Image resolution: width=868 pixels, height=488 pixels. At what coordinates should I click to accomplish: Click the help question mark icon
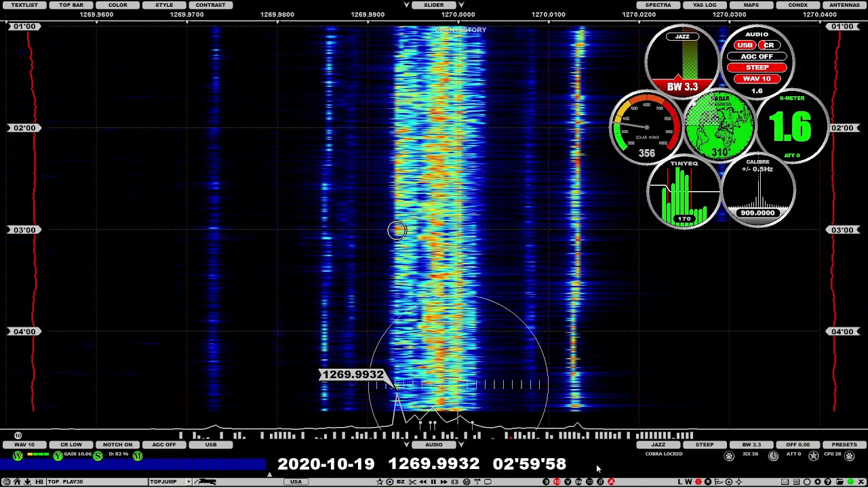[x=828, y=482]
